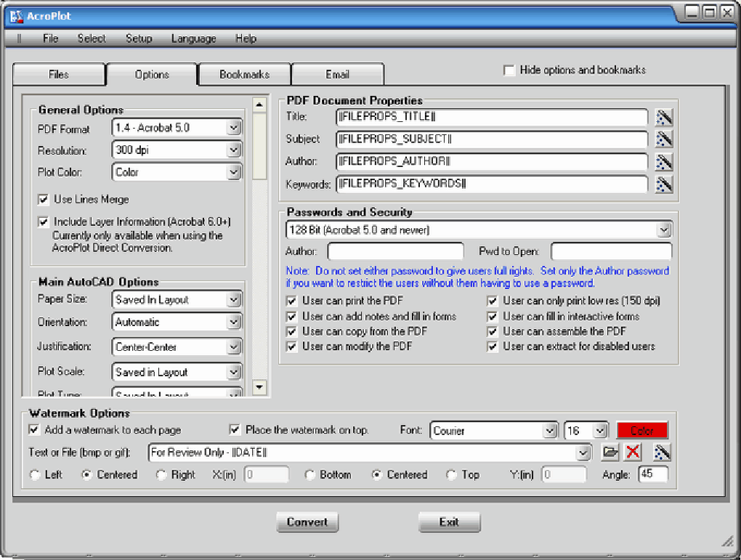Screen dimensions: 741x560
Task: Open the watermark field picker icon
Action: (x=662, y=453)
